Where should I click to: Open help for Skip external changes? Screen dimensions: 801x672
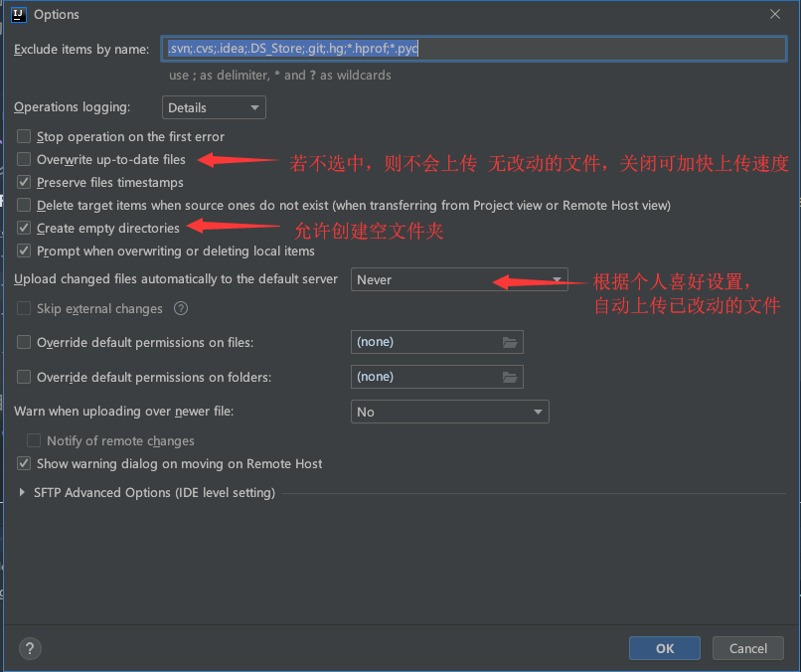pos(181,308)
